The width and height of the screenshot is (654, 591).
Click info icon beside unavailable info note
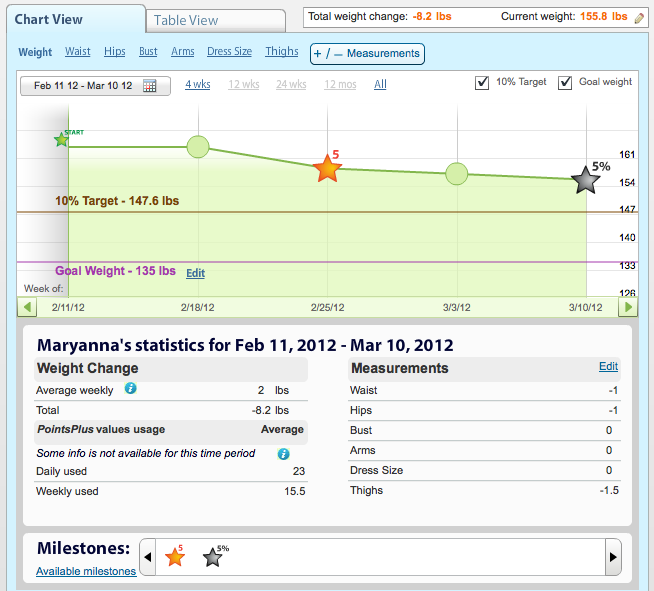pos(283,453)
